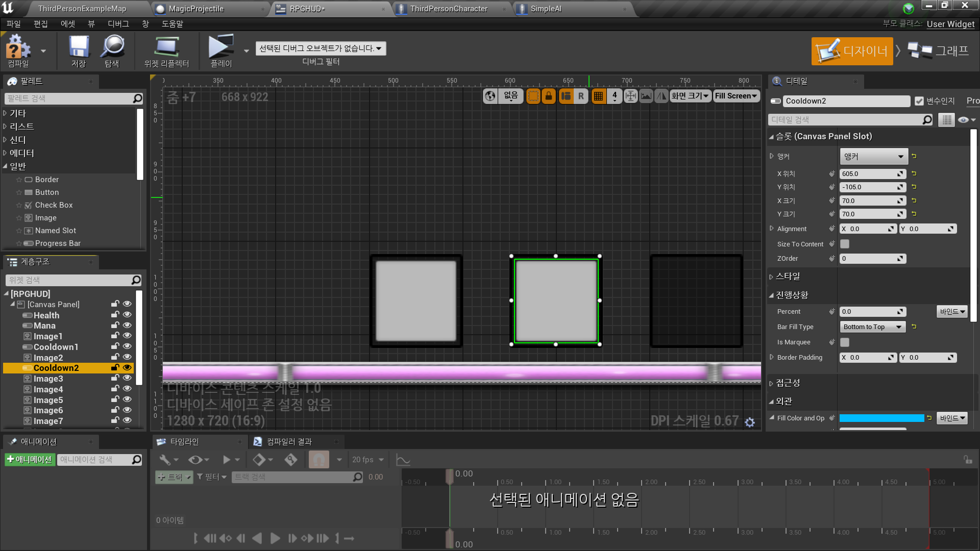Image resolution: width=980 pixels, height=551 pixels.
Task: Enable the Size To Content checkbox
Action: (x=845, y=244)
